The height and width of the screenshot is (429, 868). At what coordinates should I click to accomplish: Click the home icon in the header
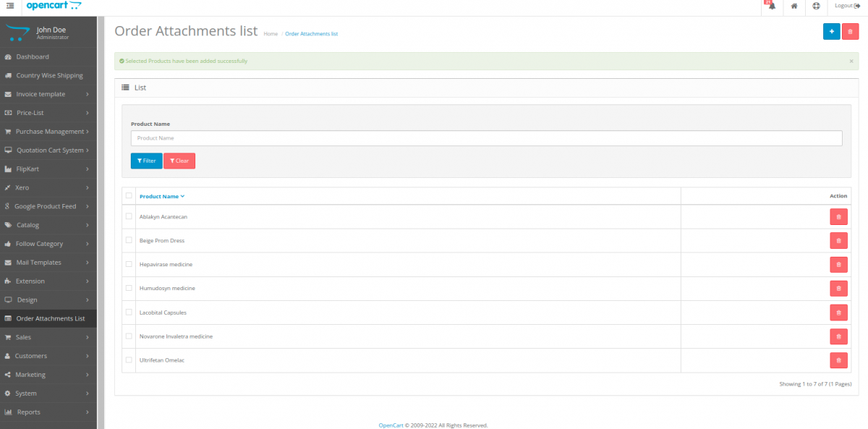[792, 6]
